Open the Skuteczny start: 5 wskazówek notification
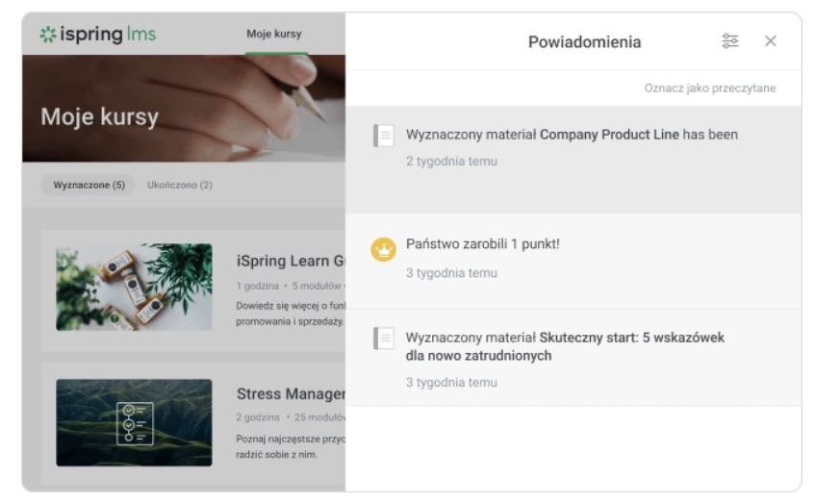The image size is (814, 504). click(573, 358)
